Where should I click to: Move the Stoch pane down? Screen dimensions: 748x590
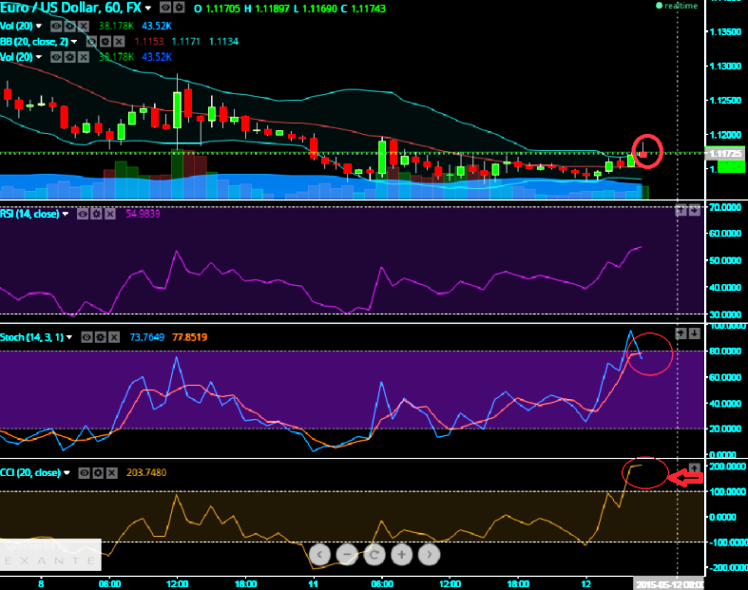point(695,333)
